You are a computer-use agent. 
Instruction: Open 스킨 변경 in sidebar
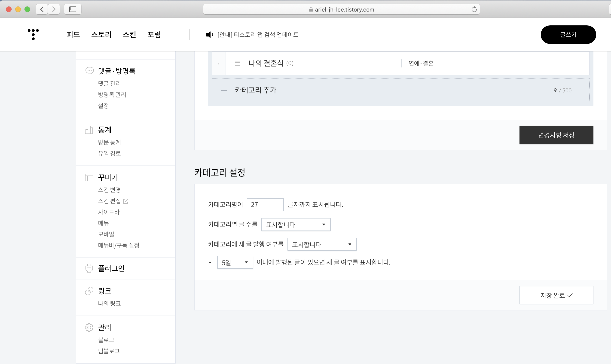point(109,190)
